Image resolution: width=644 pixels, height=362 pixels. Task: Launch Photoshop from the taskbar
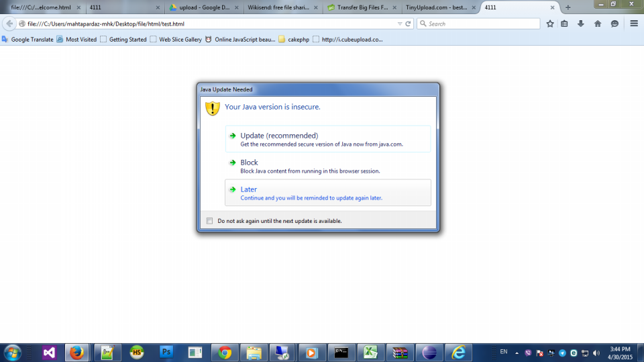166,352
